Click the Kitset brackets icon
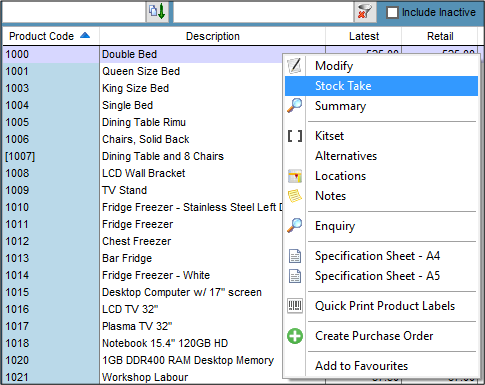Screen dimensions: 485x385 pos(295,136)
